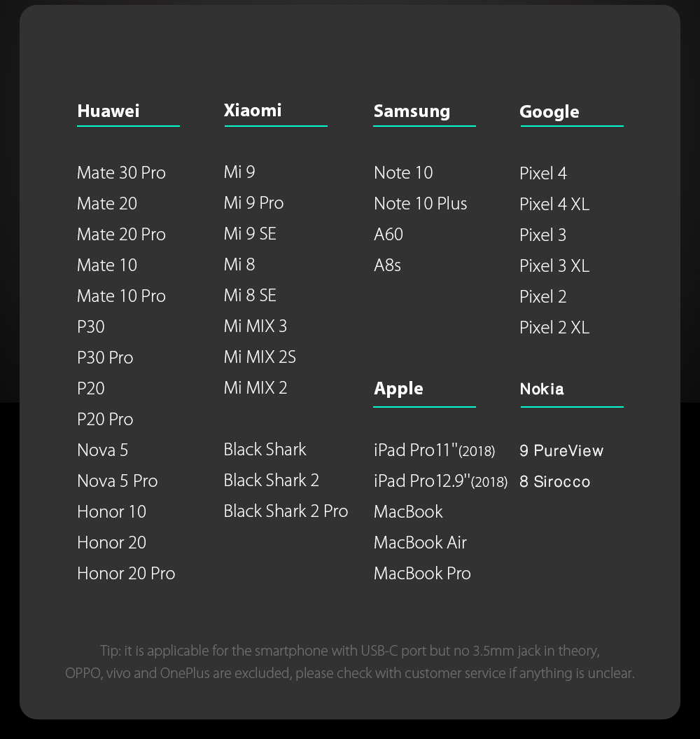
Task: Select 8 Sirocco entry
Action: (x=555, y=482)
